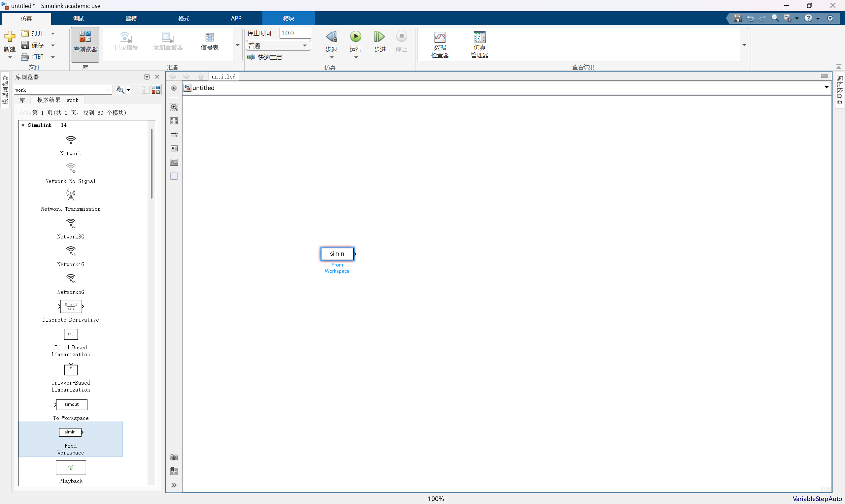The width and height of the screenshot is (845, 504).
Task: Switch to the Modeling (建模) tab
Action: [x=131, y=18]
